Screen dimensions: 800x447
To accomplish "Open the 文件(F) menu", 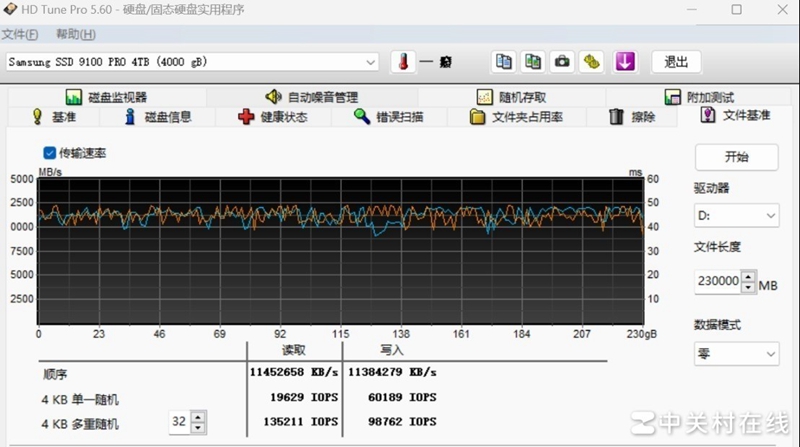I will pyautogui.click(x=20, y=34).
